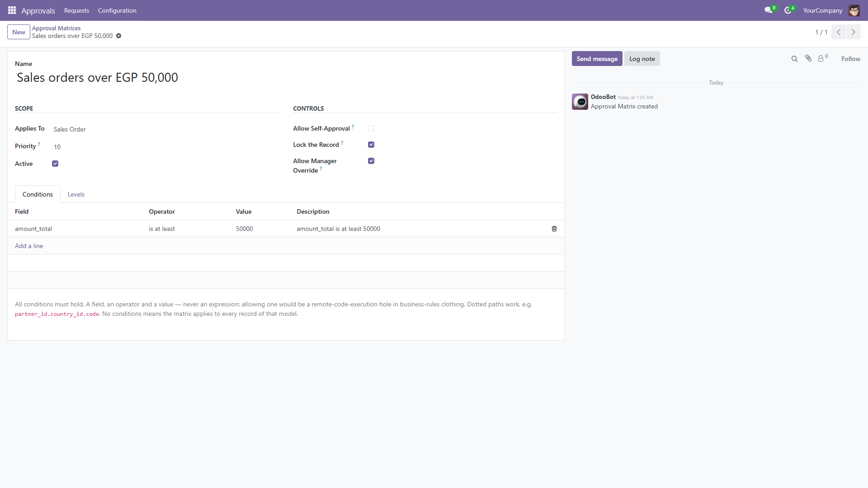Select the Conditions tab

pos(38,194)
